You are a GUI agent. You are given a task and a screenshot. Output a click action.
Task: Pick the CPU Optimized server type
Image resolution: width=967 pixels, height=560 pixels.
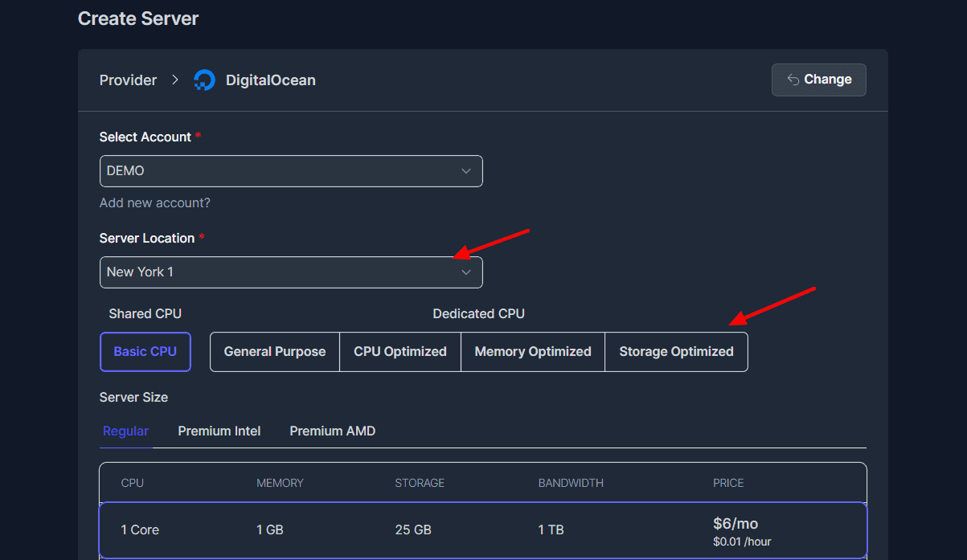pos(400,352)
